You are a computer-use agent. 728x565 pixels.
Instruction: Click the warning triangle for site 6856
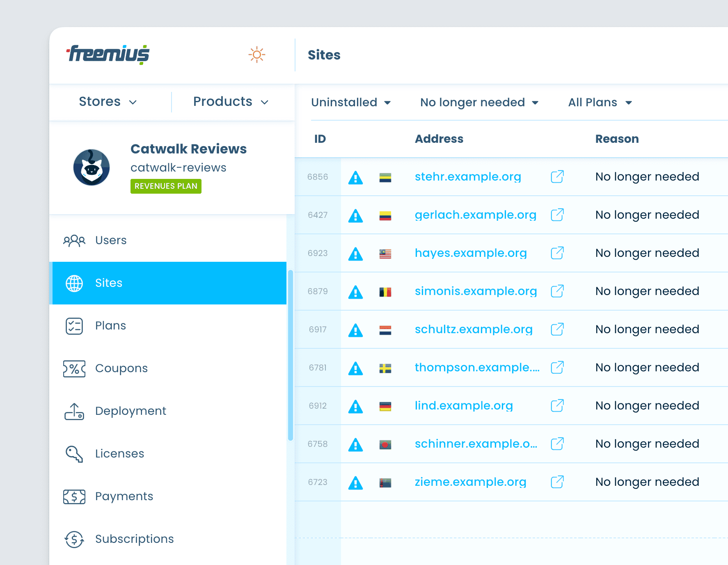point(355,178)
